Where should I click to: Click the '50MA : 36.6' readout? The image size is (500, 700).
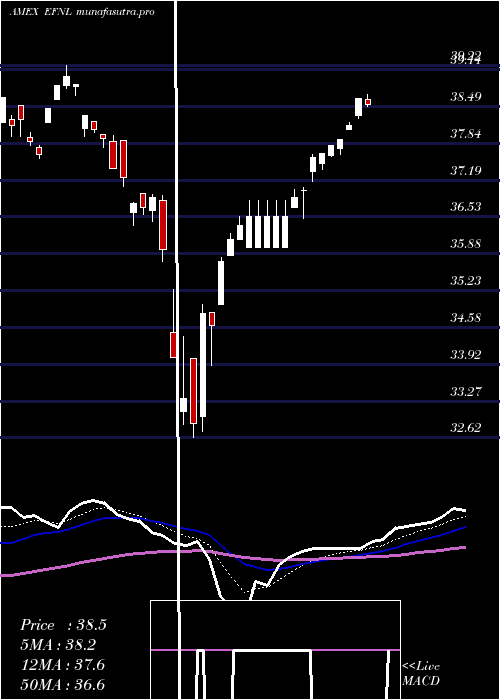click(63, 685)
